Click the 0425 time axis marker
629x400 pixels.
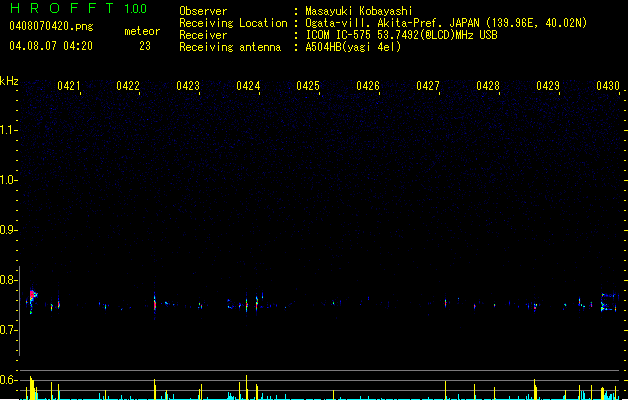point(308,86)
